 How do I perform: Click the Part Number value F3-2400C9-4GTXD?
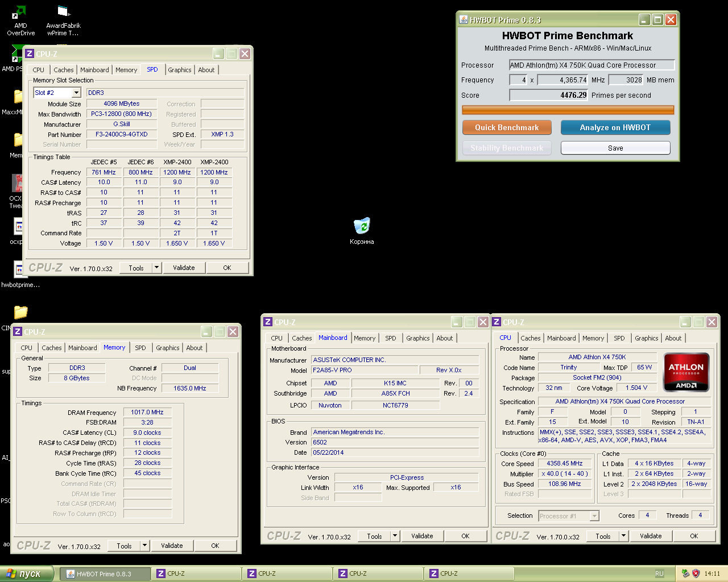pos(122,135)
